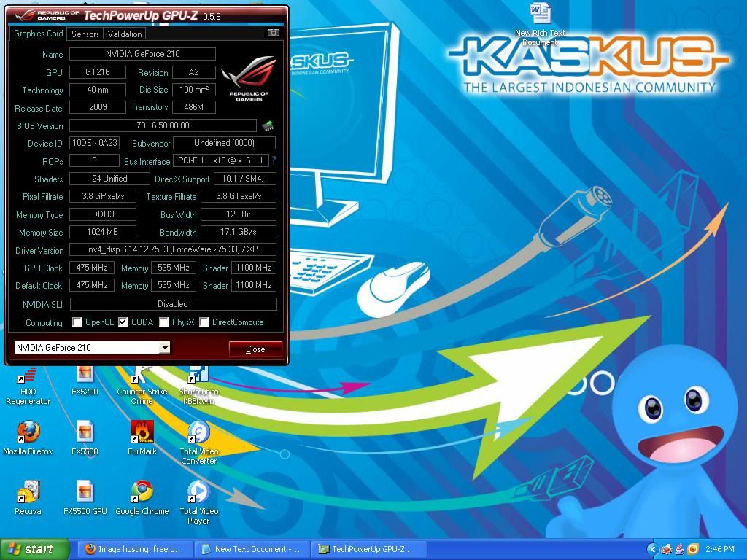Open the Windows start menu
This screenshot has height=560, width=747.
click(35, 550)
